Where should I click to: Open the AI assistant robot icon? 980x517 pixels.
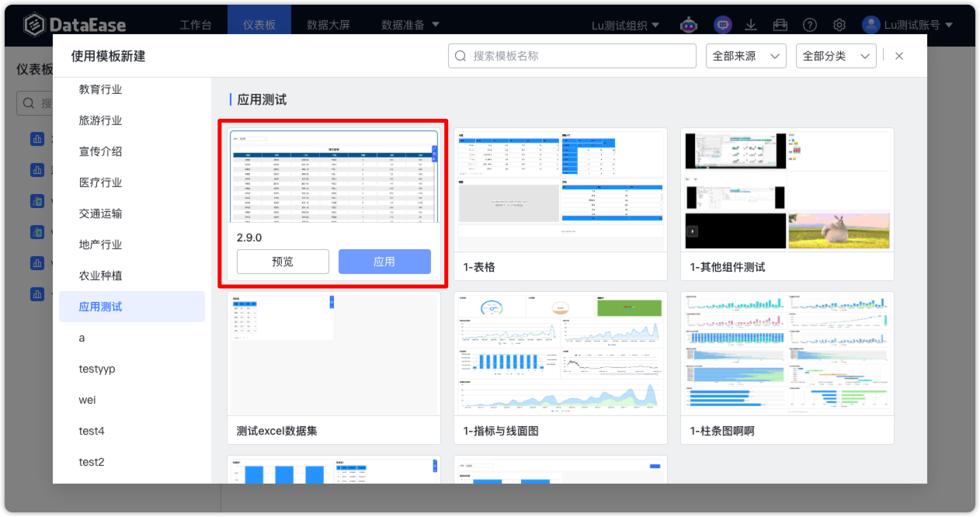tap(689, 25)
